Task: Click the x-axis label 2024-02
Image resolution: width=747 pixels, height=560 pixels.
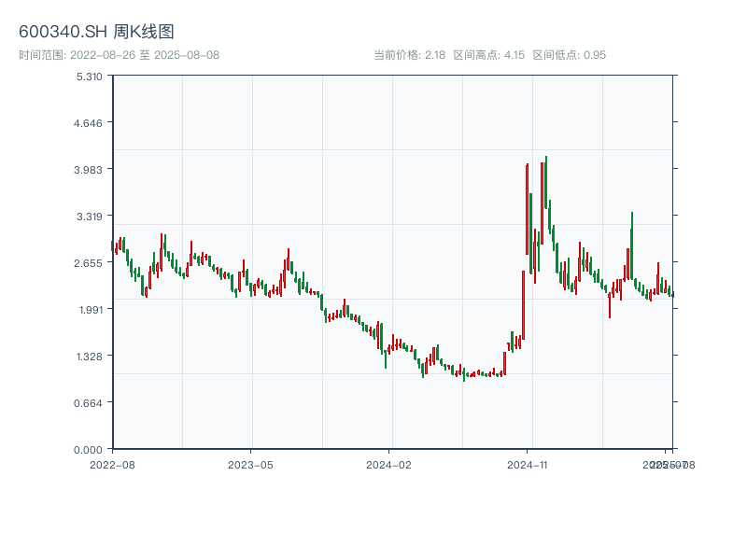Action: click(388, 465)
